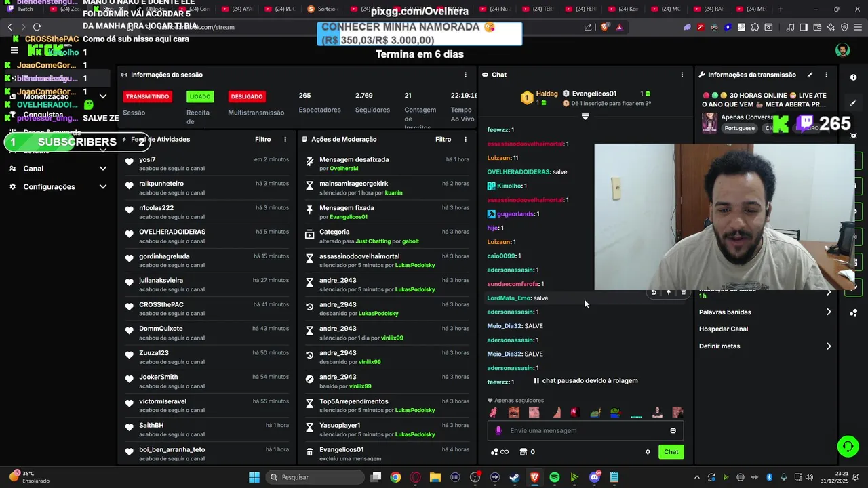Image resolution: width=868 pixels, height=488 pixels.
Task: Open Informações da transmissão three-dot menu
Action: click(826, 75)
